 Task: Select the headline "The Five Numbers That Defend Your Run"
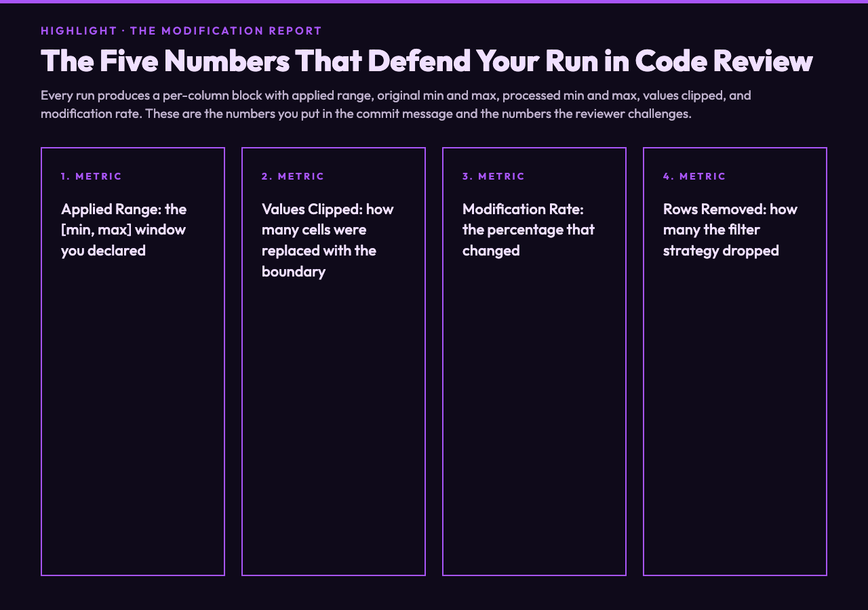[427, 60]
